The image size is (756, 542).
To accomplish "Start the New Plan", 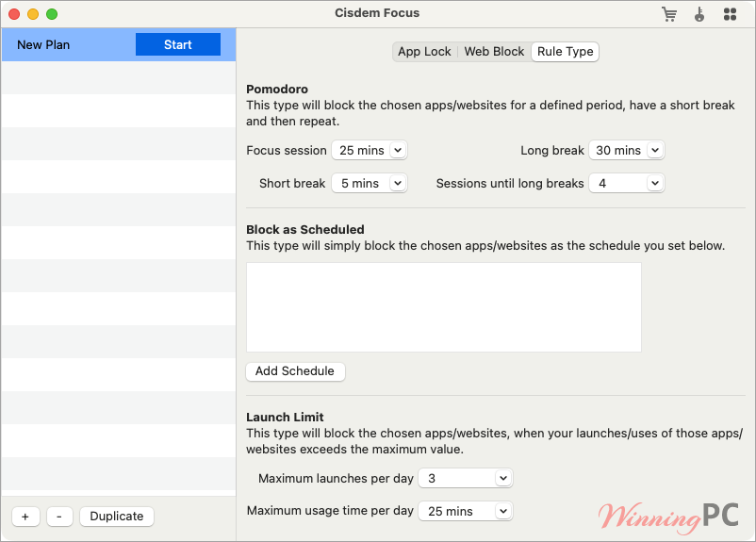I will [178, 44].
